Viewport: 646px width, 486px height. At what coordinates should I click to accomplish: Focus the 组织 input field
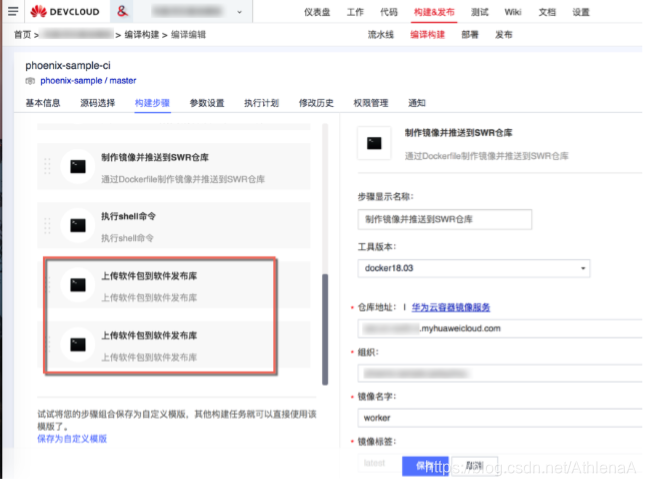pos(500,374)
